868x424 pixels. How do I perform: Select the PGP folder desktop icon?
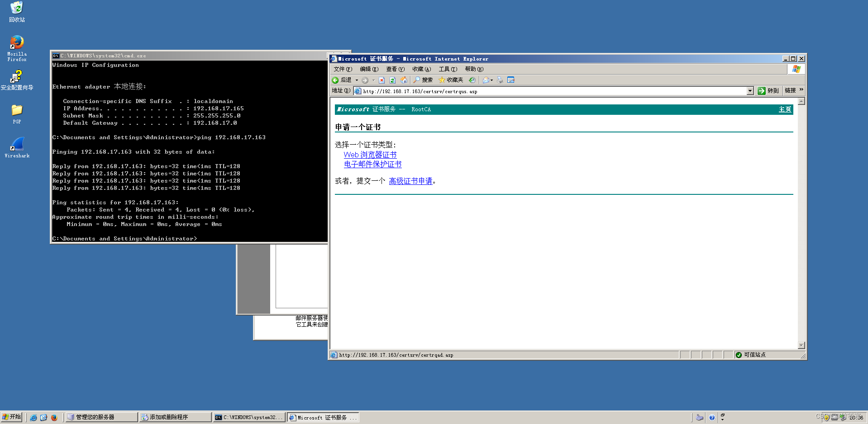(x=17, y=114)
